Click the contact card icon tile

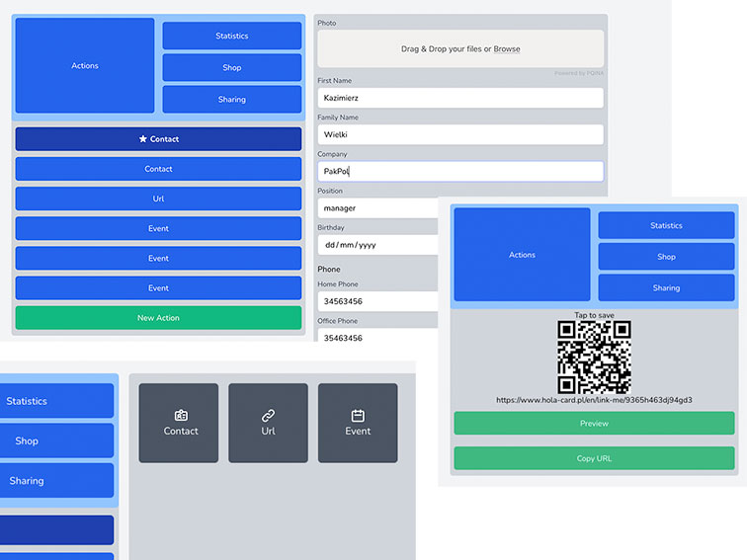pyautogui.click(x=179, y=423)
